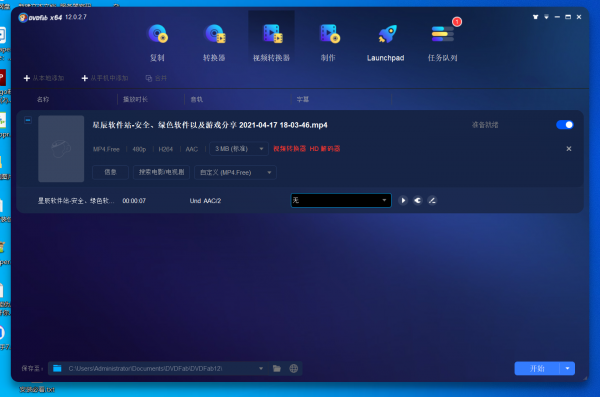Screen dimensions: 600x397
Task: Click the resize grip at window corner
Action: pyautogui.click(x=585, y=378)
